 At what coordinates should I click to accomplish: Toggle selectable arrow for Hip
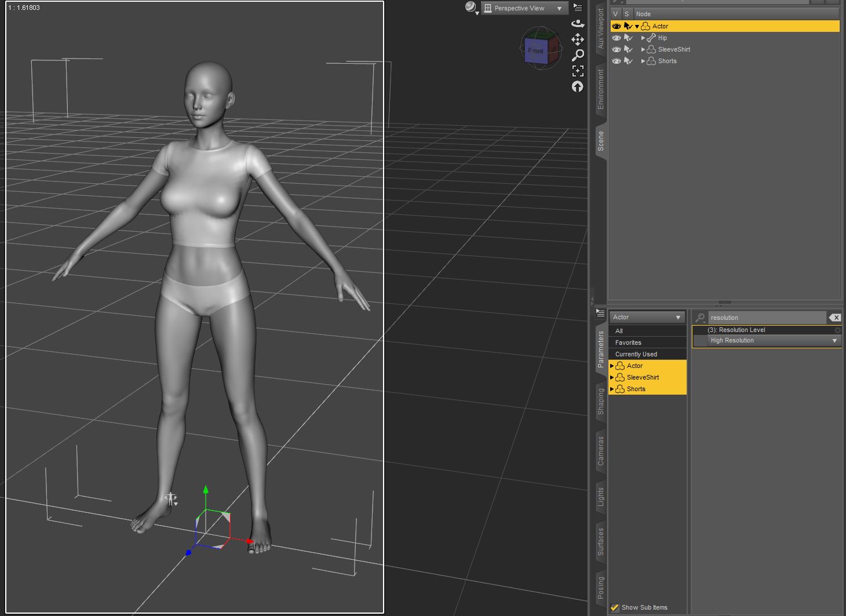pyautogui.click(x=628, y=38)
